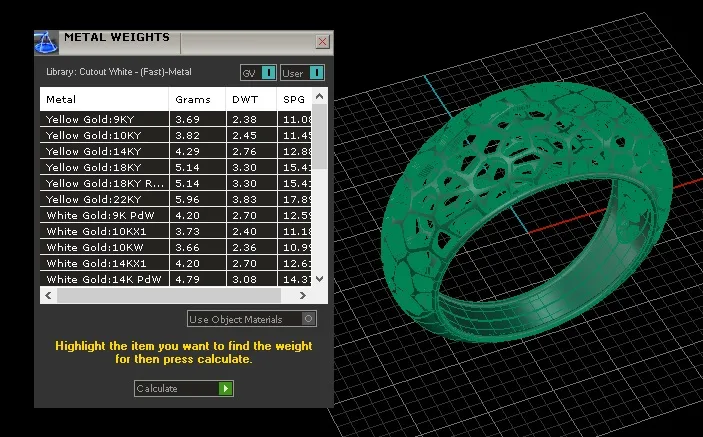703x437 pixels.
Task: Click grams value 3.82
Action: click(187, 136)
